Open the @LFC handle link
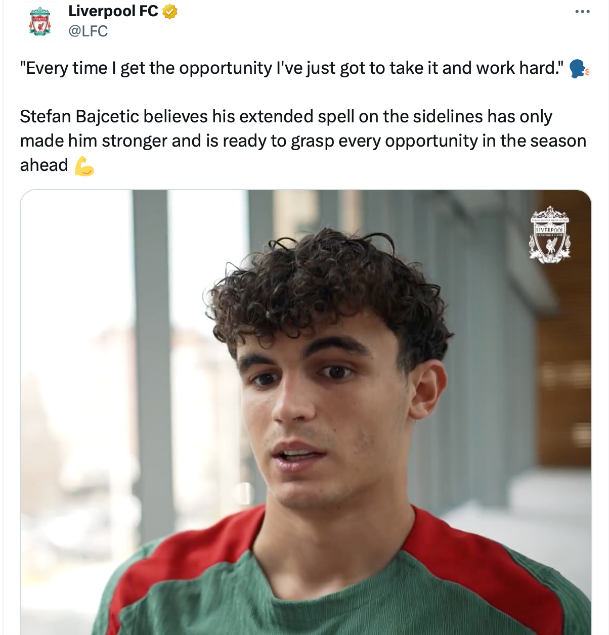 coord(87,31)
